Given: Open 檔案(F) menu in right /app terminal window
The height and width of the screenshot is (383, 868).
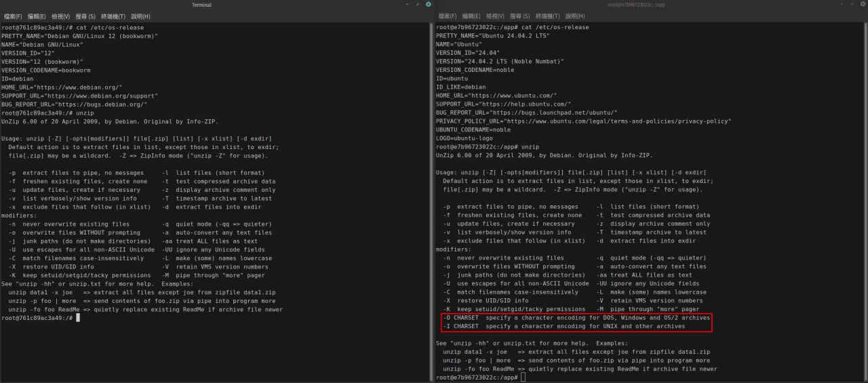Looking at the screenshot, I should (448, 16).
